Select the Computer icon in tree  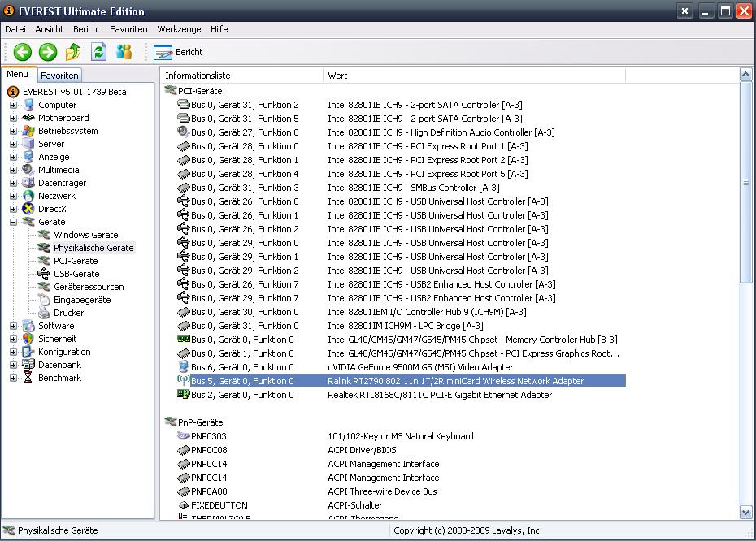point(29,105)
